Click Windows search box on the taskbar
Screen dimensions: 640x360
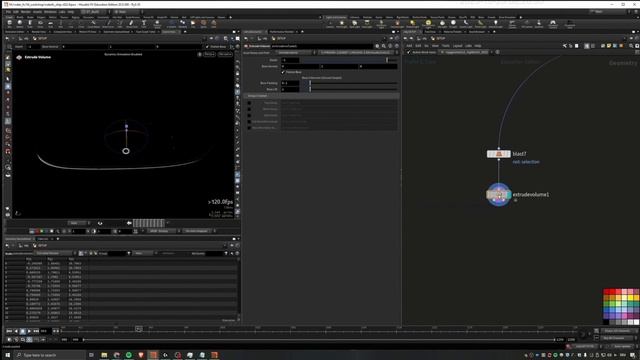(x=50, y=355)
